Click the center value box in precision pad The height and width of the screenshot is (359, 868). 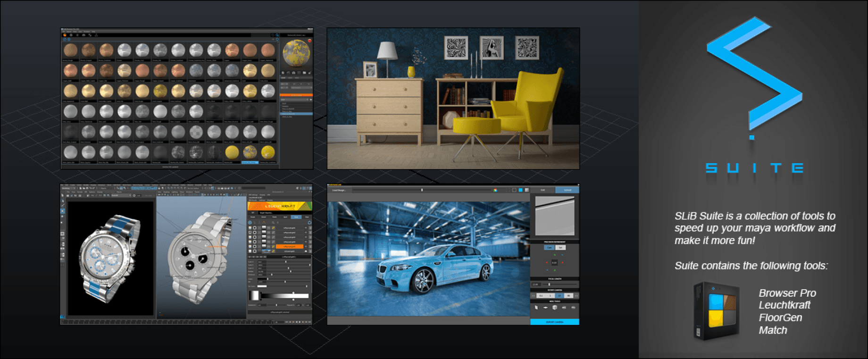click(x=555, y=263)
